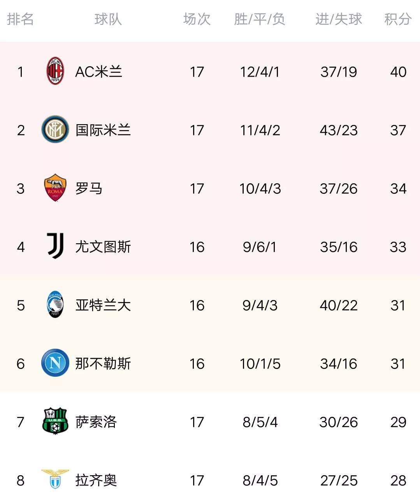Click the Atalanta club badge
Screen dimensions: 420x504
coord(55,304)
